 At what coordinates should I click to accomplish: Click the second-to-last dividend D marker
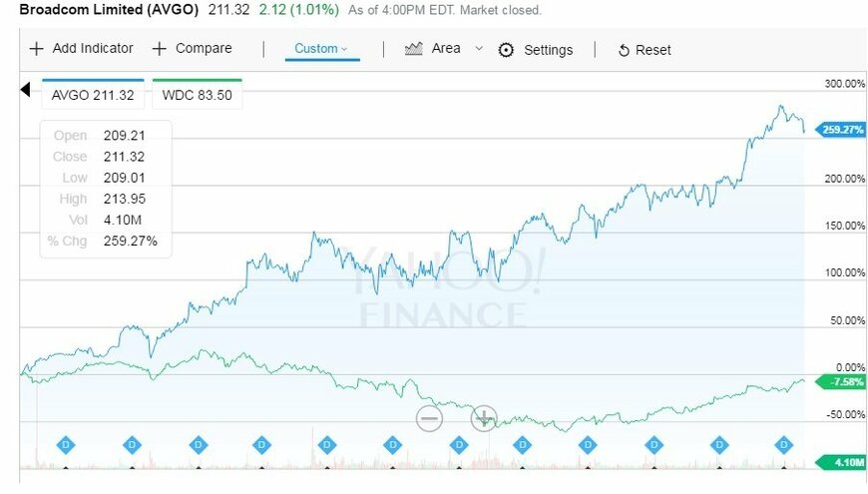tap(719, 443)
